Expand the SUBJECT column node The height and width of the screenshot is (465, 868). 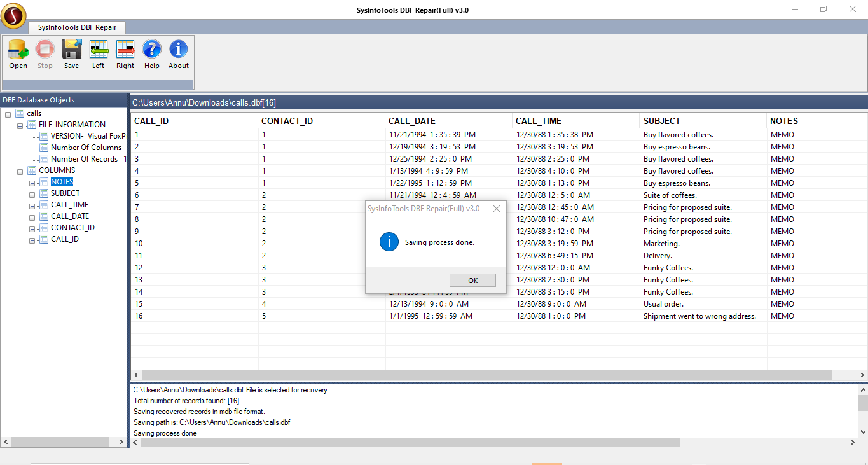pos(32,194)
